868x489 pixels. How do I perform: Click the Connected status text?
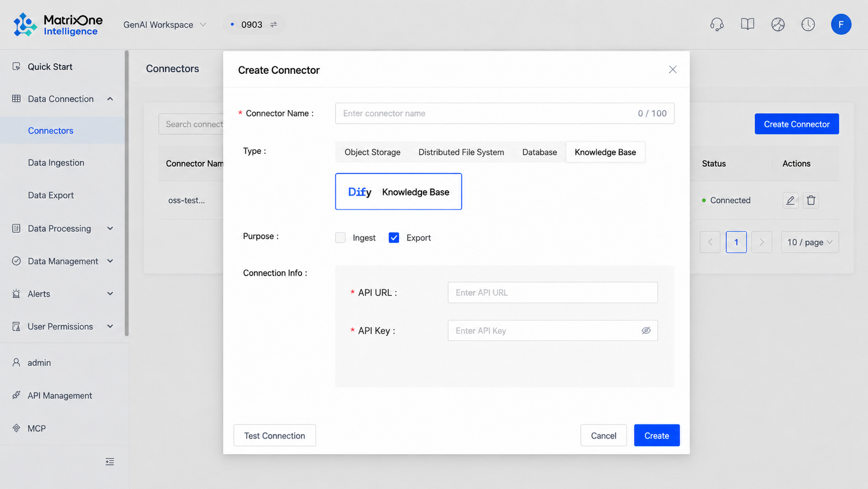[x=730, y=201]
